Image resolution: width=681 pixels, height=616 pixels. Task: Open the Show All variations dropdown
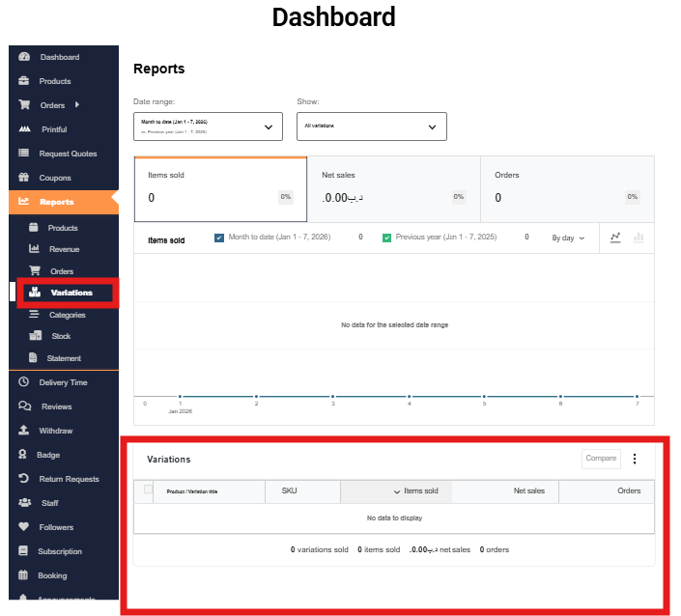point(372,126)
